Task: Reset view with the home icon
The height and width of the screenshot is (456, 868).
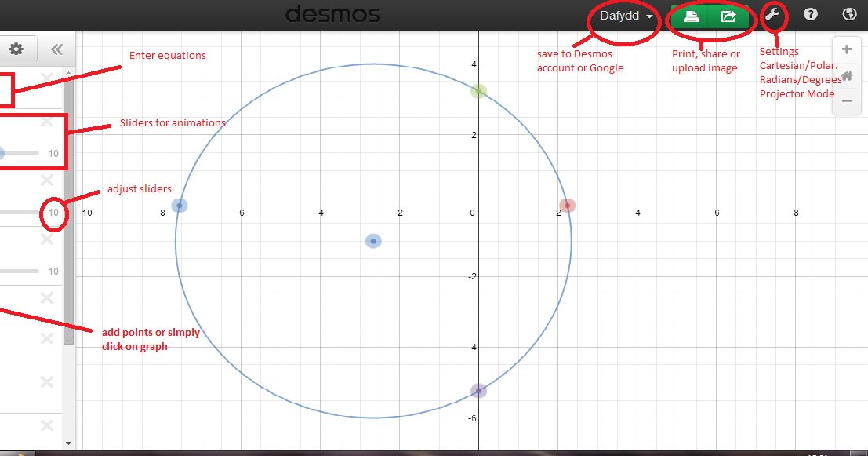Action: [847, 75]
